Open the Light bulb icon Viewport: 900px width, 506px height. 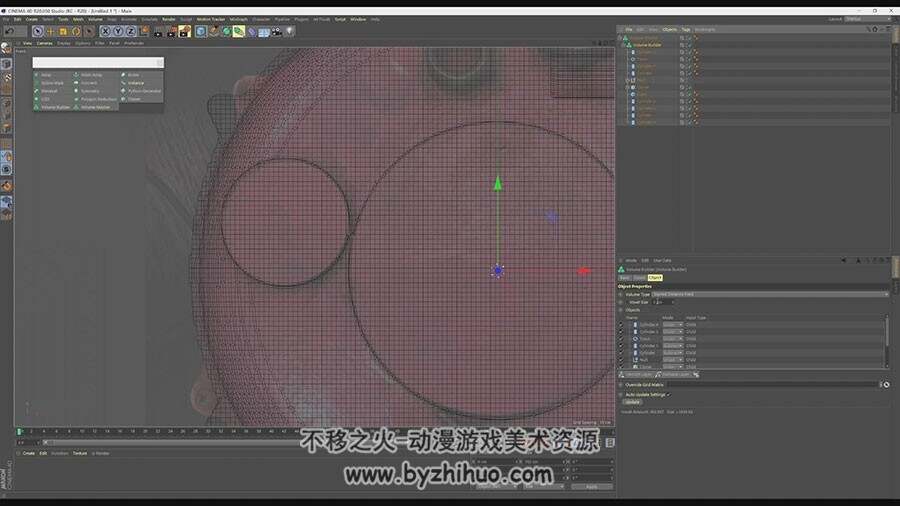pos(289,31)
